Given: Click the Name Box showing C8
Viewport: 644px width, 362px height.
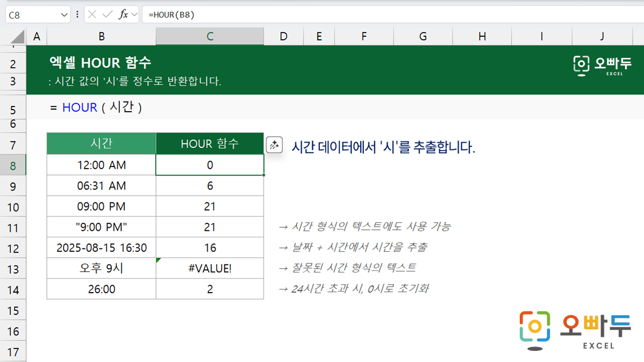Looking at the screenshot, I should [33, 15].
